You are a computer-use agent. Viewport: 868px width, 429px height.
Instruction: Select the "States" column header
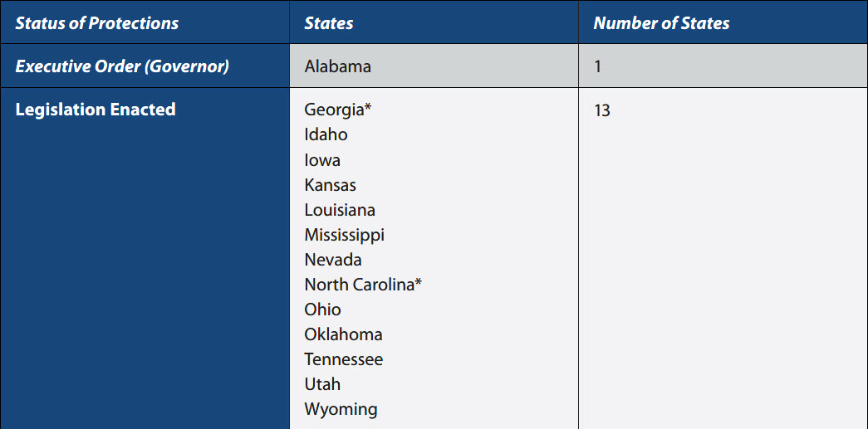pyautogui.click(x=329, y=23)
